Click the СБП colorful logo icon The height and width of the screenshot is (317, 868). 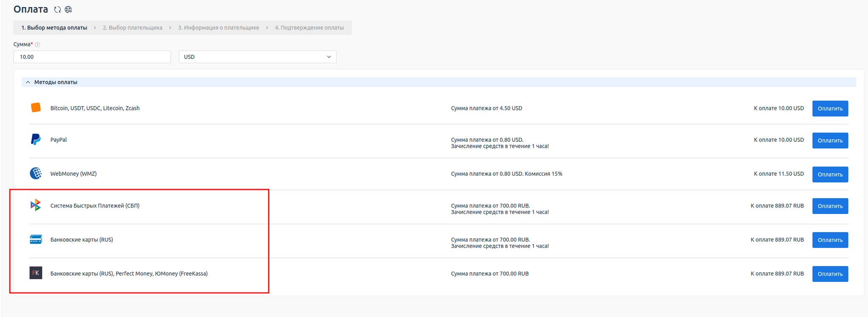pos(36,205)
